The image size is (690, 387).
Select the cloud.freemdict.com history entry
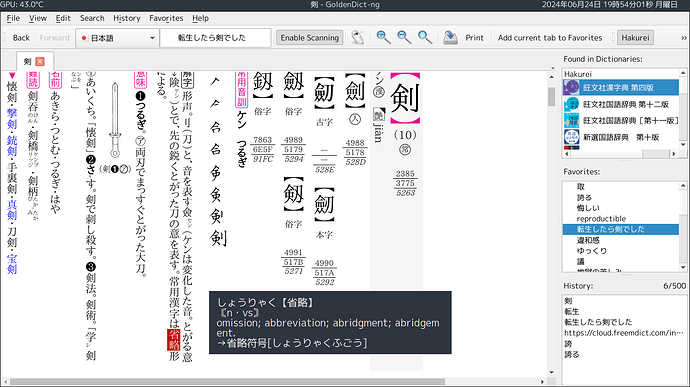(x=624, y=333)
